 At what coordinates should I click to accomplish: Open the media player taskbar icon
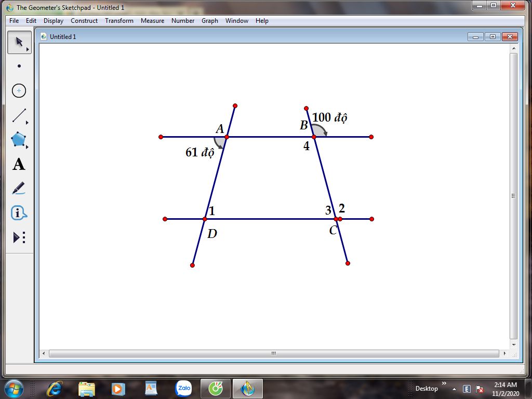(x=118, y=389)
